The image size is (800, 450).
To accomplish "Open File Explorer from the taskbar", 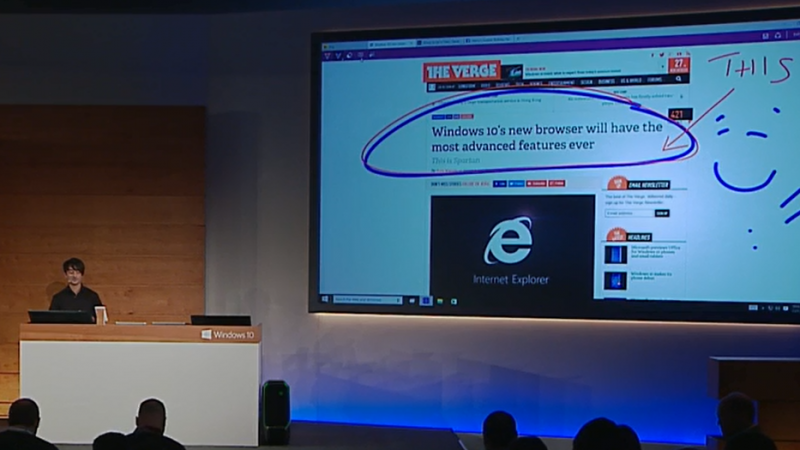I will tap(440, 301).
